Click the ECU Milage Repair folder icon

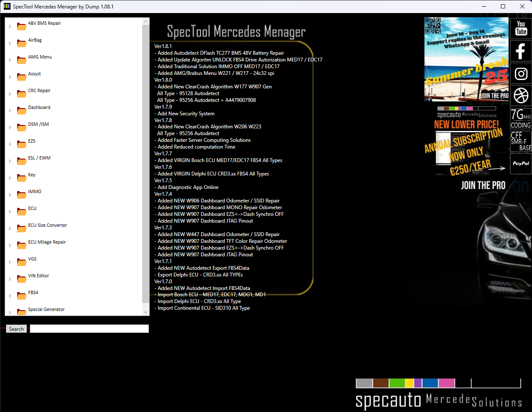click(21, 245)
